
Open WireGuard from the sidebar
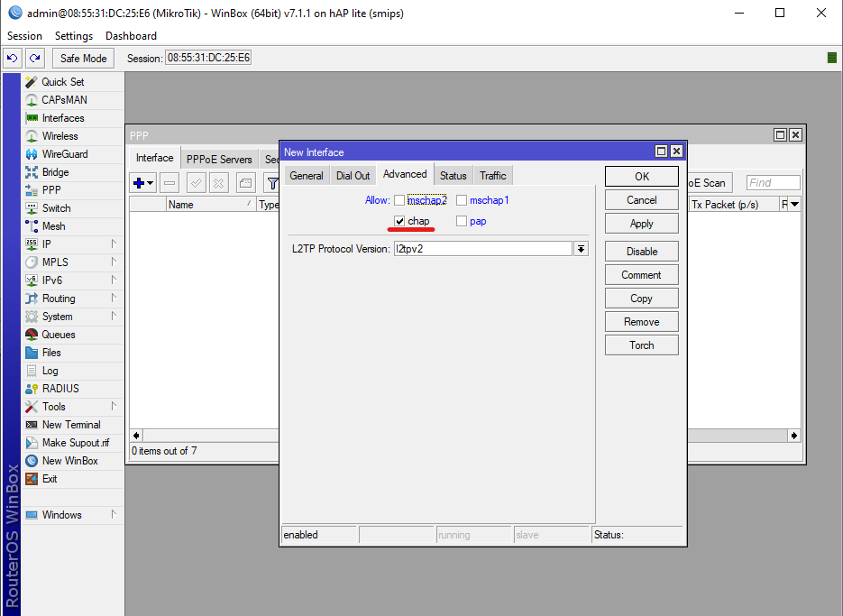tap(64, 154)
